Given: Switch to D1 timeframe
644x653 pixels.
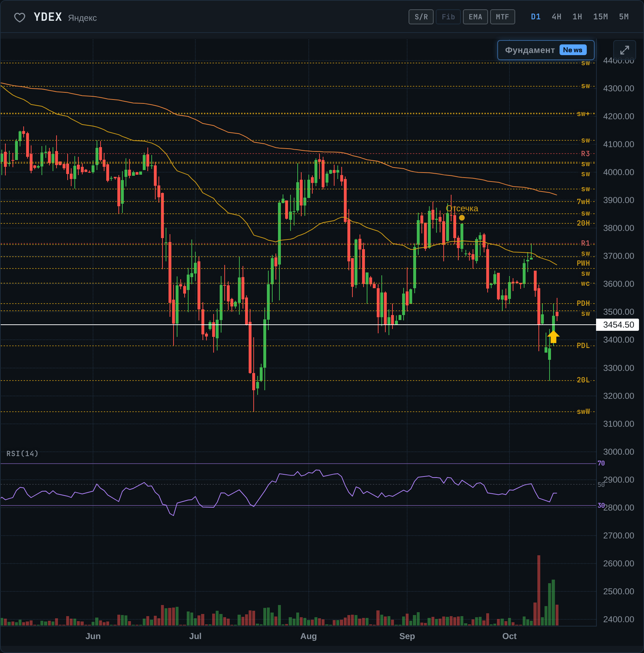Looking at the screenshot, I should click(x=536, y=17).
